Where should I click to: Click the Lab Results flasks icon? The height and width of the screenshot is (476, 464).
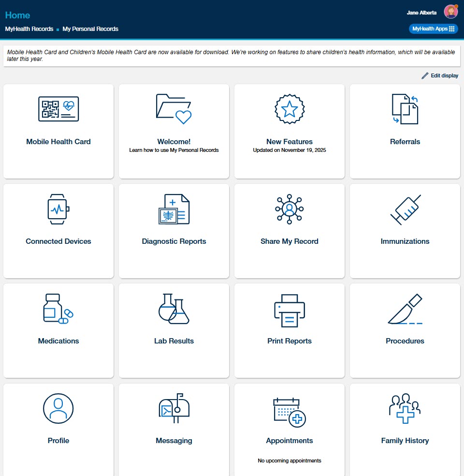pos(174,309)
